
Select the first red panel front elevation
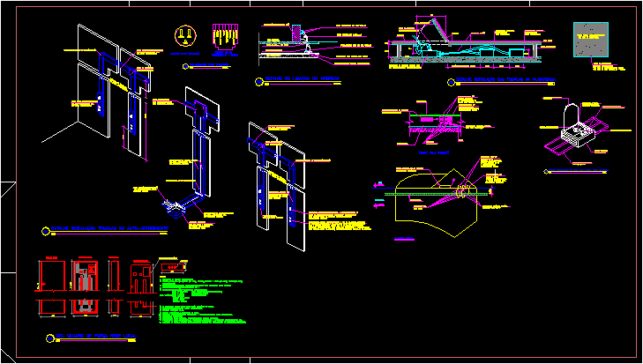[52, 287]
